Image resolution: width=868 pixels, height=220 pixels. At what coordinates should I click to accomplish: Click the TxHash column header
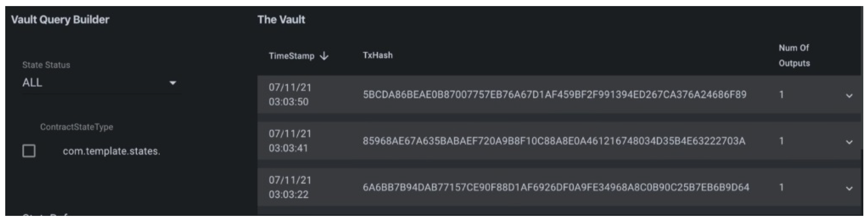click(378, 55)
